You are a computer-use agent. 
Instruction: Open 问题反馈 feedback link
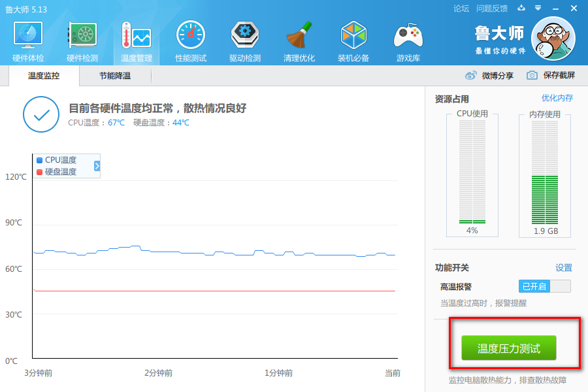tap(491, 8)
